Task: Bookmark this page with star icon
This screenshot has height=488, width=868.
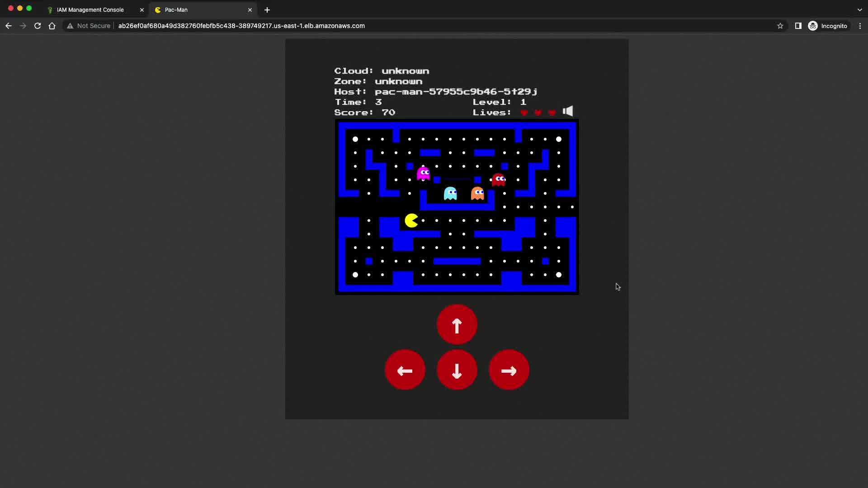Action: coord(780,26)
